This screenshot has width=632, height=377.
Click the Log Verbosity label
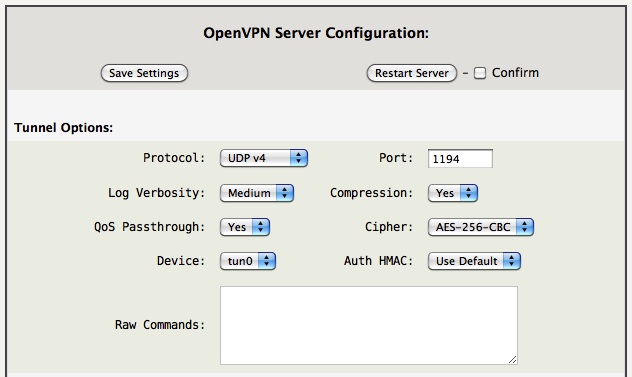157,193
